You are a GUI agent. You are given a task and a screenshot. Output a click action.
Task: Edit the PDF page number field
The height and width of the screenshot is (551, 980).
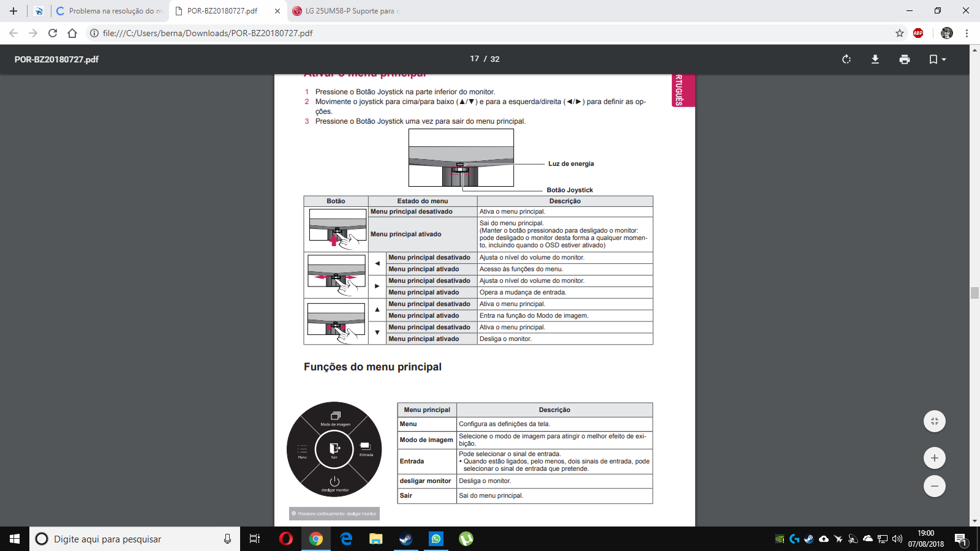pyautogui.click(x=475, y=59)
